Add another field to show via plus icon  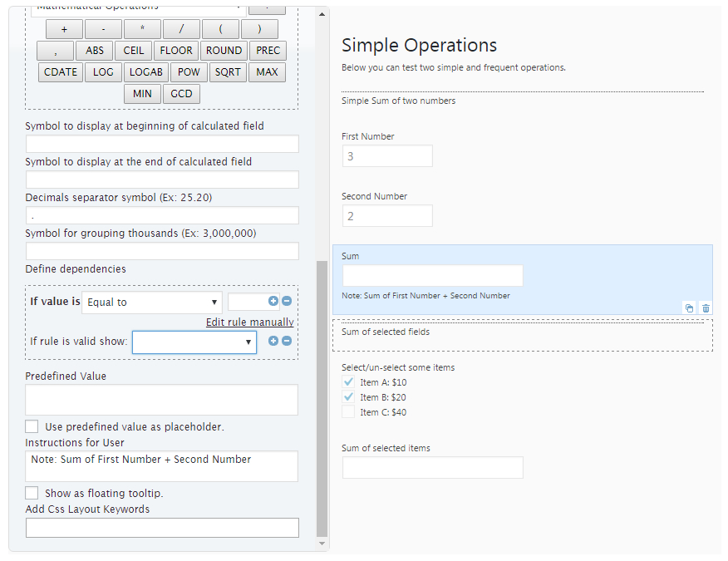pyautogui.click(x=273, y=341)
